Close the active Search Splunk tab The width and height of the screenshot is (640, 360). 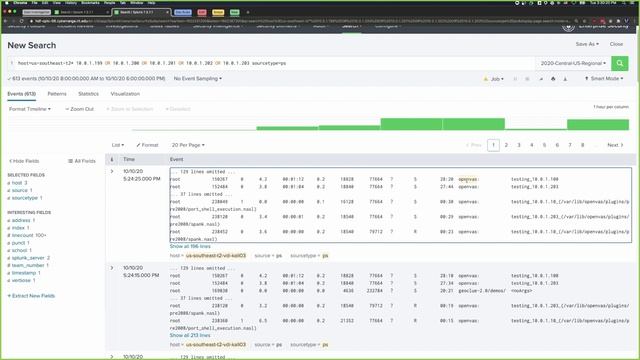pyautogui.click(x=167, y=12)
